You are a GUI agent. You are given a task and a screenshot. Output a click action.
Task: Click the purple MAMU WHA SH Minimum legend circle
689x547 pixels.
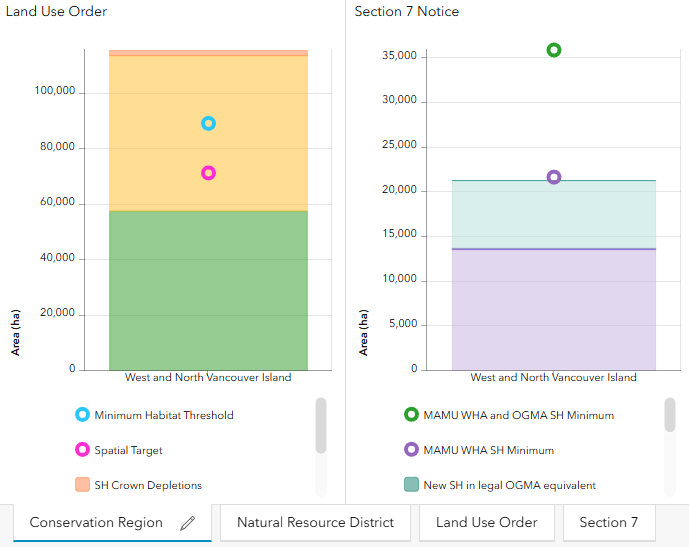click(x=411, y=450)
